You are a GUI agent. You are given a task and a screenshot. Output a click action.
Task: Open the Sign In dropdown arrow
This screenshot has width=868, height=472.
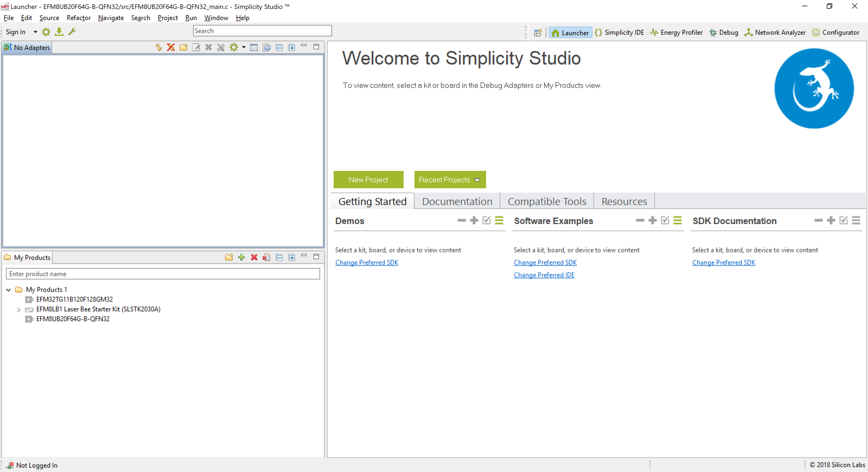tap(35, 32)
